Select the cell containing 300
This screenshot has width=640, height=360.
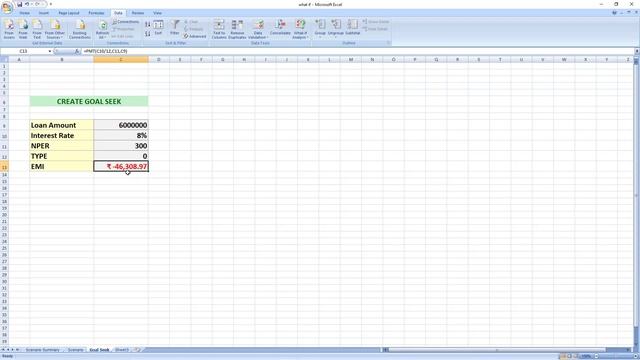click(x=121, y=146)
